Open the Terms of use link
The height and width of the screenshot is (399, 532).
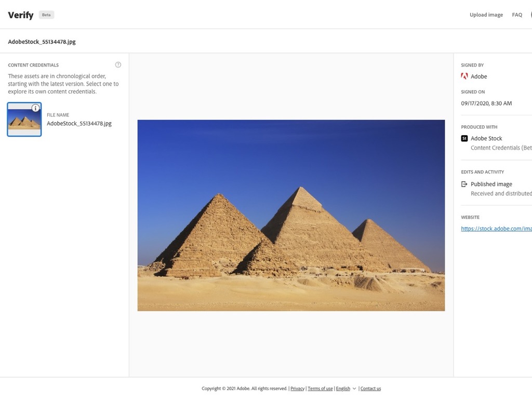(x=320, y=389)
